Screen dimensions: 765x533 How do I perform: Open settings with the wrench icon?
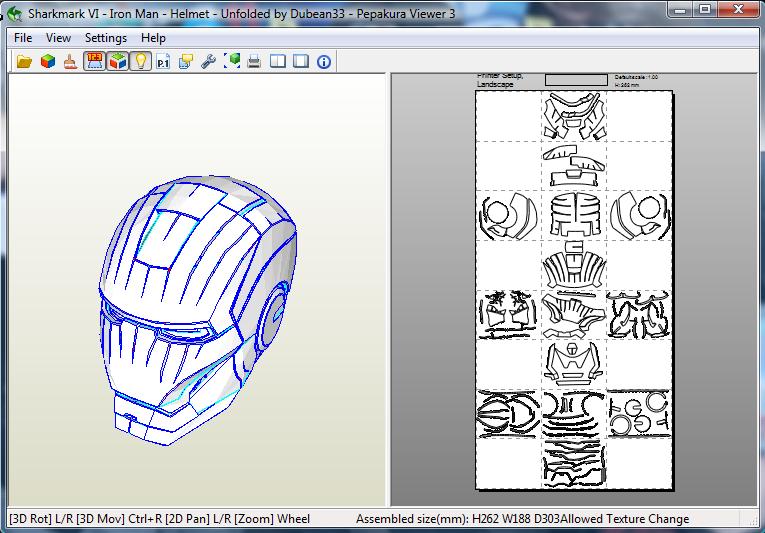(208, 62)
